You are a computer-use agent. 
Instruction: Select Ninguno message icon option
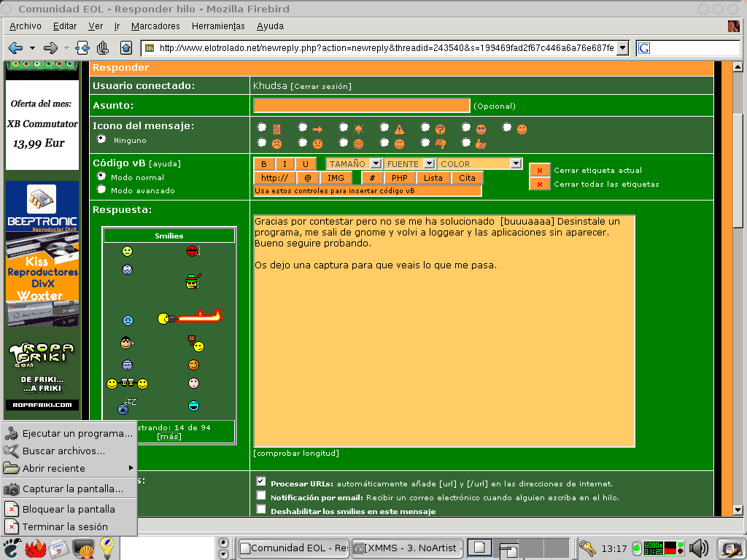[101, 139]
